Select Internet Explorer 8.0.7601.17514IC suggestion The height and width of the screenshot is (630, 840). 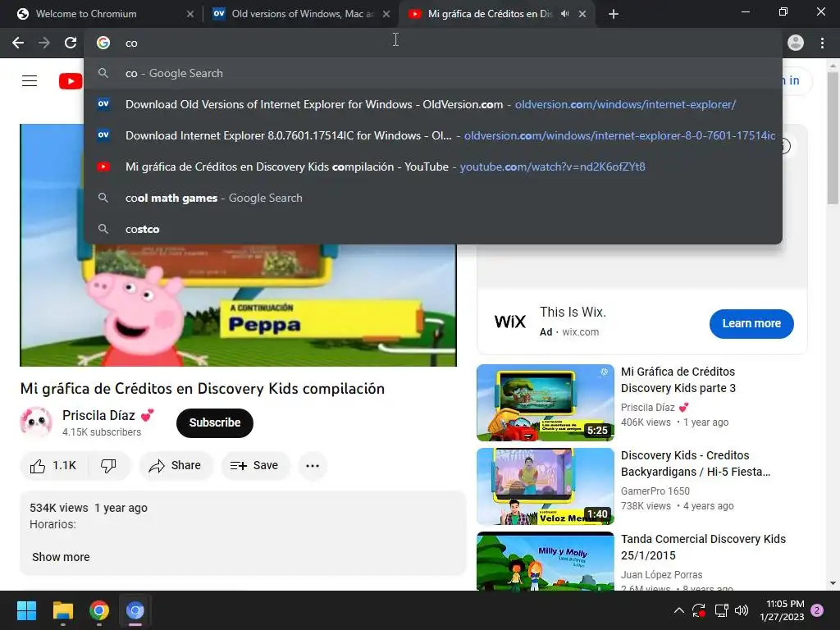pos(433,135)
